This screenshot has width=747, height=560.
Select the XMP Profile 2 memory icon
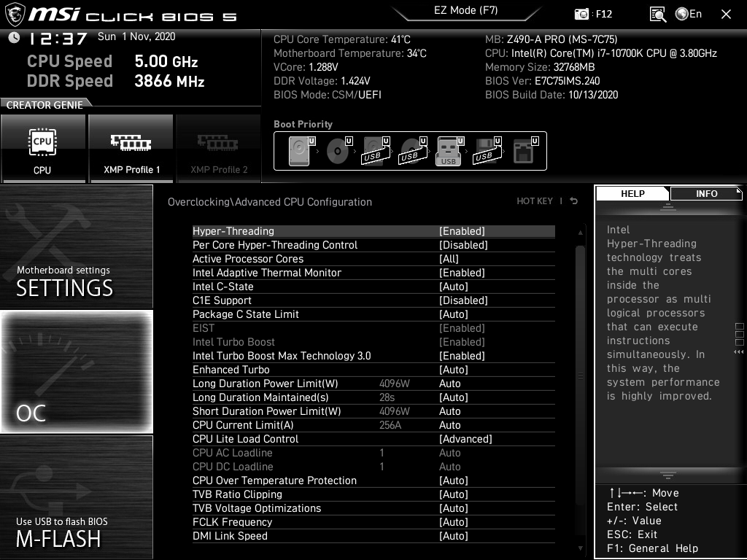[x=219, y=149]
